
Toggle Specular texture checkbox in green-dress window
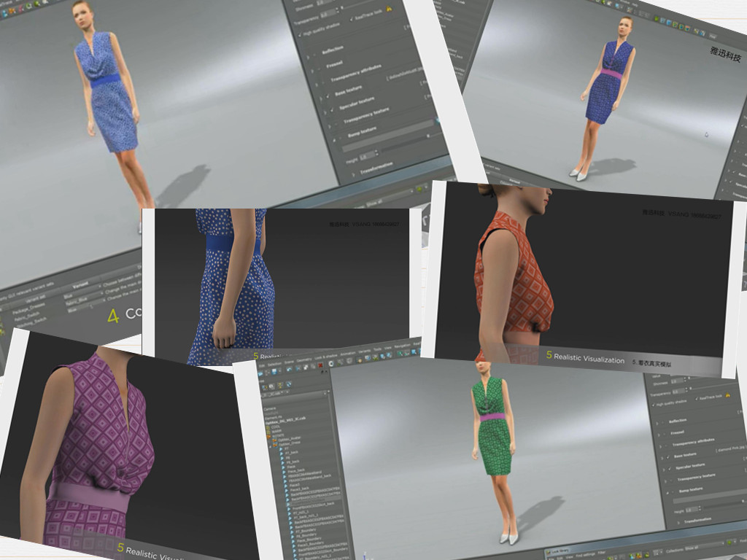[670, 469]
